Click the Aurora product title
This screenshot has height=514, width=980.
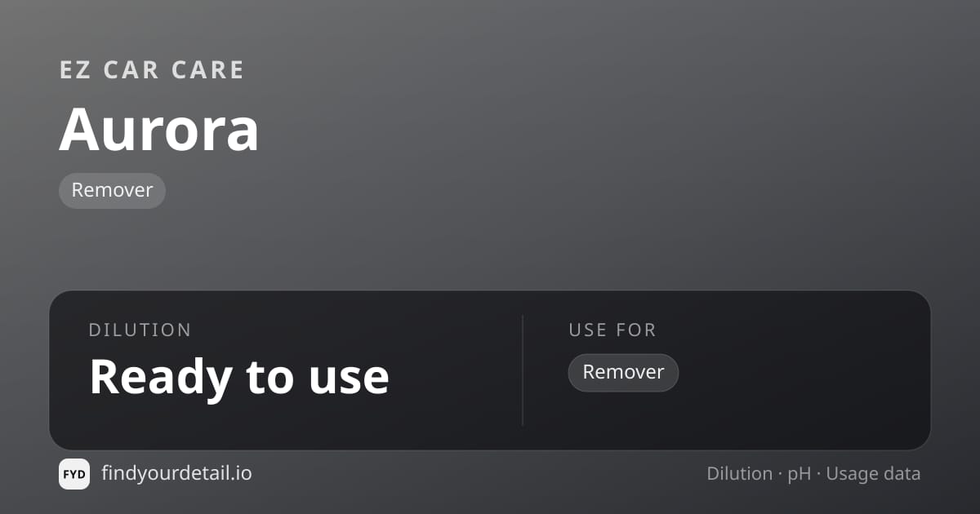159,129
